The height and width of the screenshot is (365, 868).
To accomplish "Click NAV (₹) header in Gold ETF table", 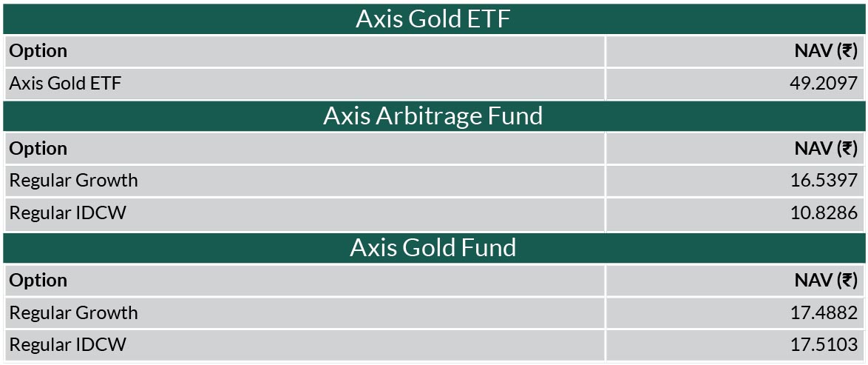I will click(x=826, y=51).
